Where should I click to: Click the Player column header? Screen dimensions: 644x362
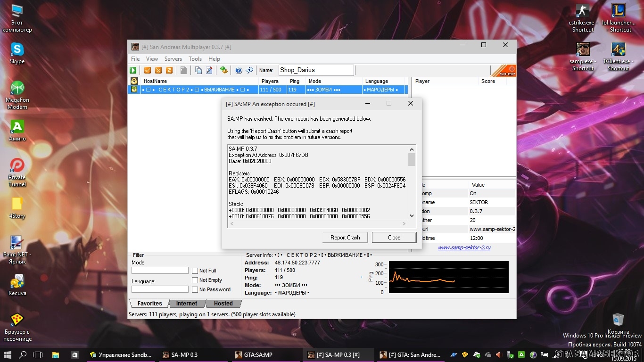[x=445, y=81]
